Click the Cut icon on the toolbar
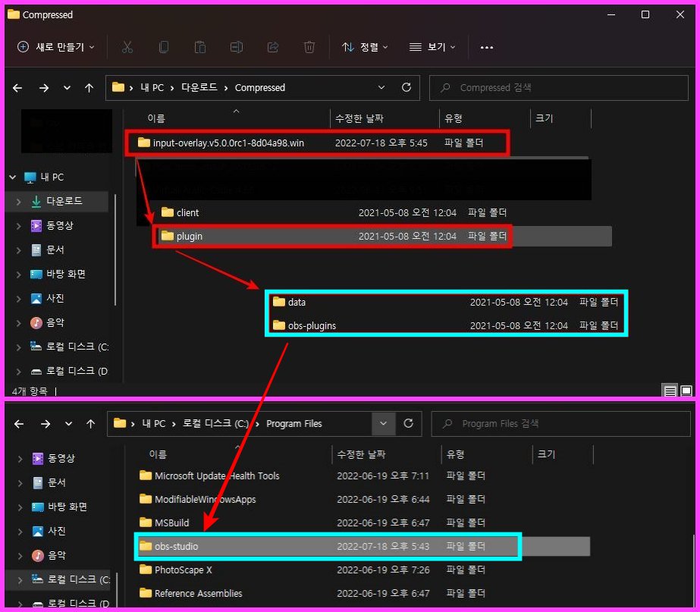This screenshot has width=700, height=612. tap(127, 47)
